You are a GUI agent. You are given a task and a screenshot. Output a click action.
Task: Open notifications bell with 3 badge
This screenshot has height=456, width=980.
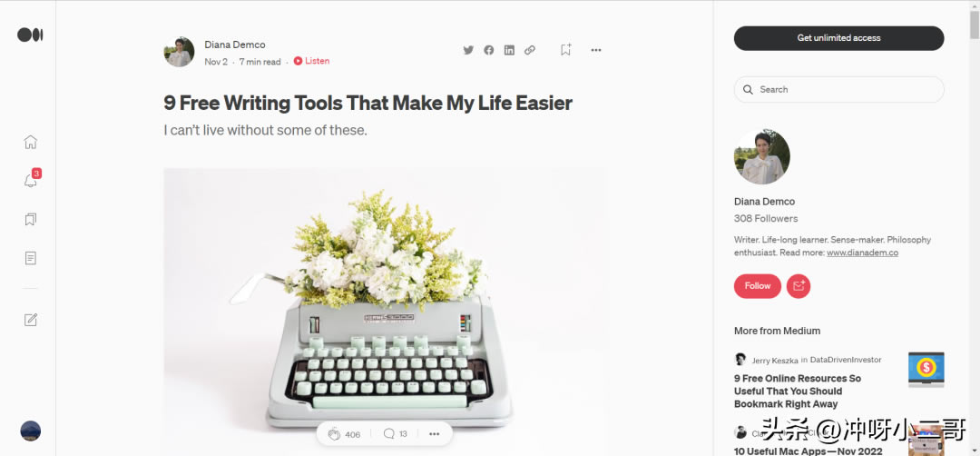[x=30, y=181]
